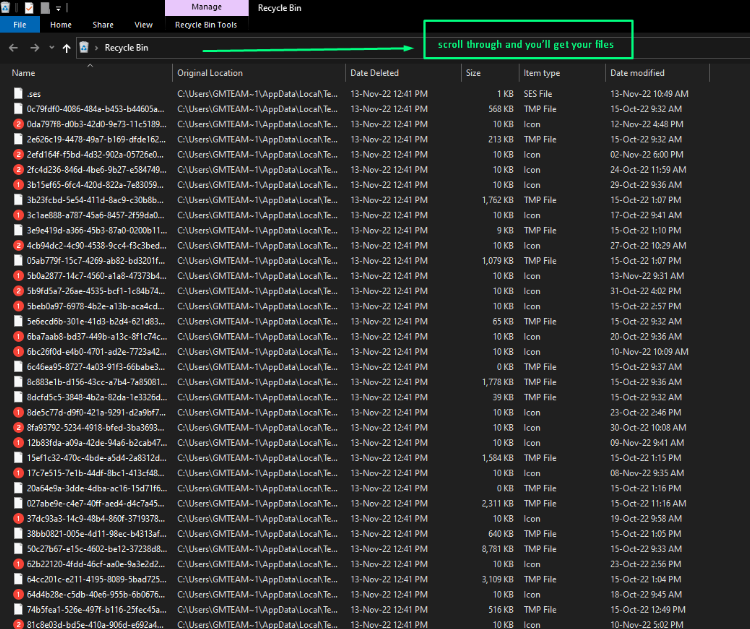Select the file name 8de5c77d-d9f0-421a
The width and height of the screenshot is (750, 629).
click(97, 412)
